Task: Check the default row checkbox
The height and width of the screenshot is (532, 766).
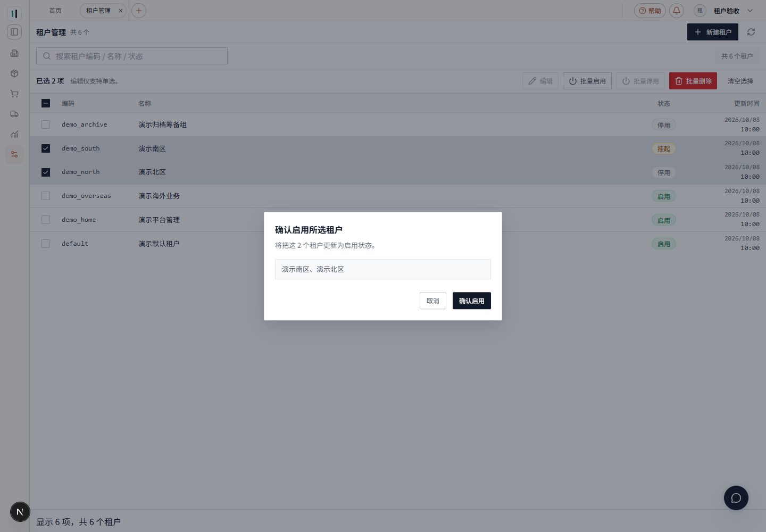Action: pyautogui.click(x=46, y=244)
